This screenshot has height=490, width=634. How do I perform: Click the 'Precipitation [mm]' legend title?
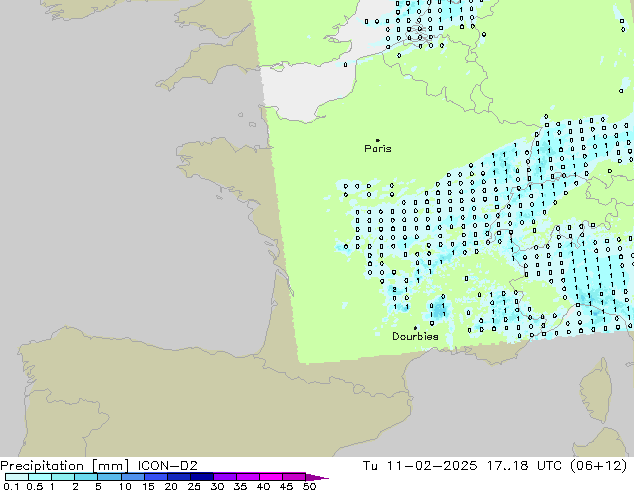65,466
